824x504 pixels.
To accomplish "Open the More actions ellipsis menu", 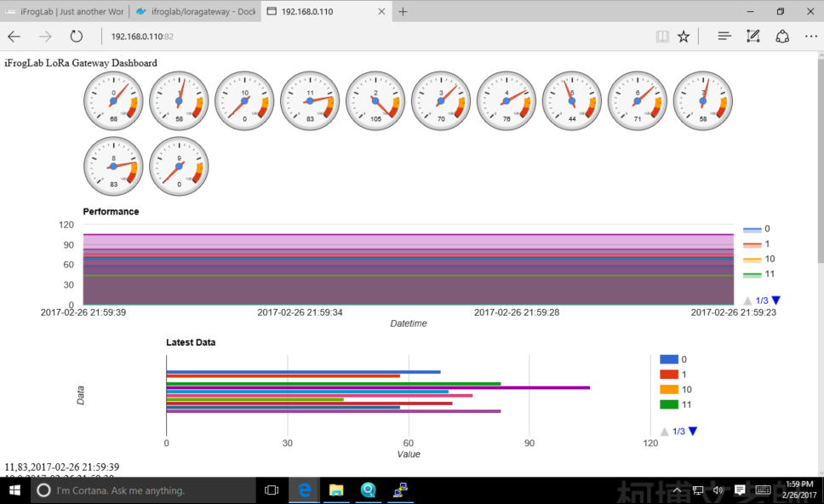I will [x=811, y=37].
